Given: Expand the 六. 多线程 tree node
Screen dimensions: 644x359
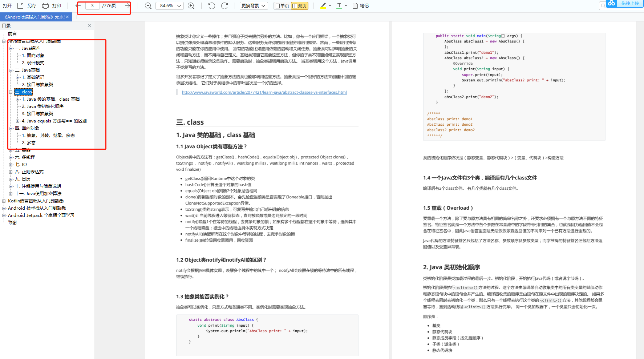Looking at the screenshot, I should (11, 157).
